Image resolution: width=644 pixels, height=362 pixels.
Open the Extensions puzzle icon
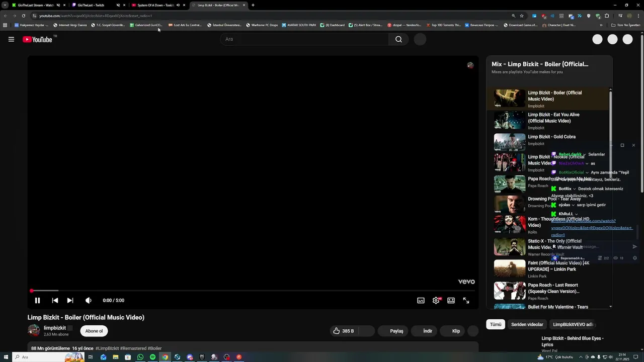pyautogui.click(x=607, y=16)
